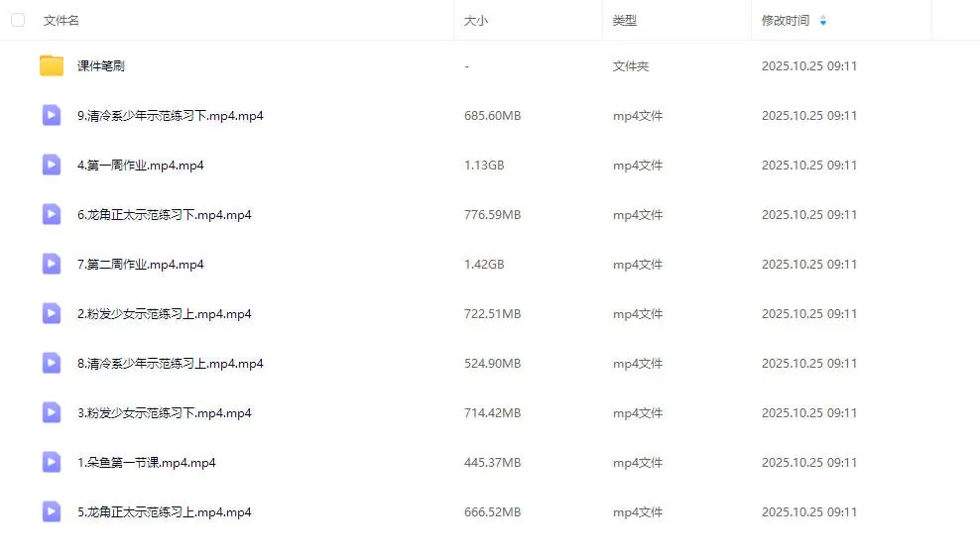Sort files by 大小 column header
Screen dimensions: 980x560
click(x=476, y=21)
